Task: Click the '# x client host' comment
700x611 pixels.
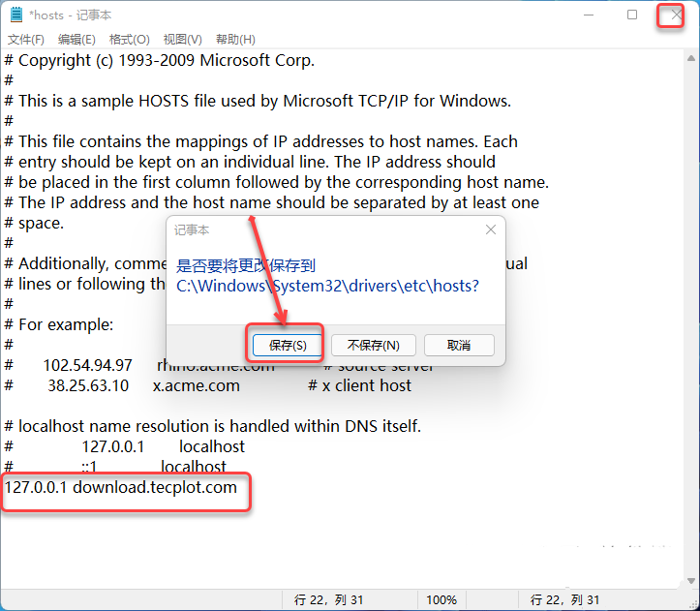Action: [x=360, y=385]
